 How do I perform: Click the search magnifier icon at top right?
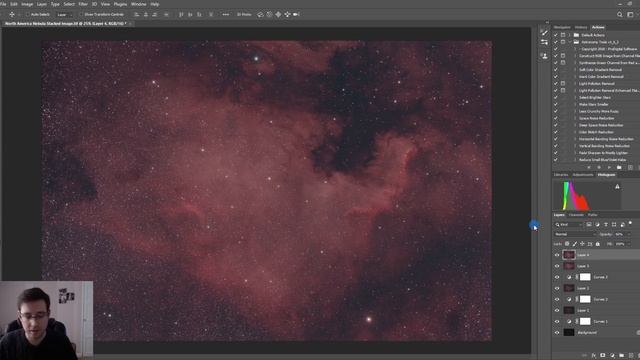click(x=620, y=14)
